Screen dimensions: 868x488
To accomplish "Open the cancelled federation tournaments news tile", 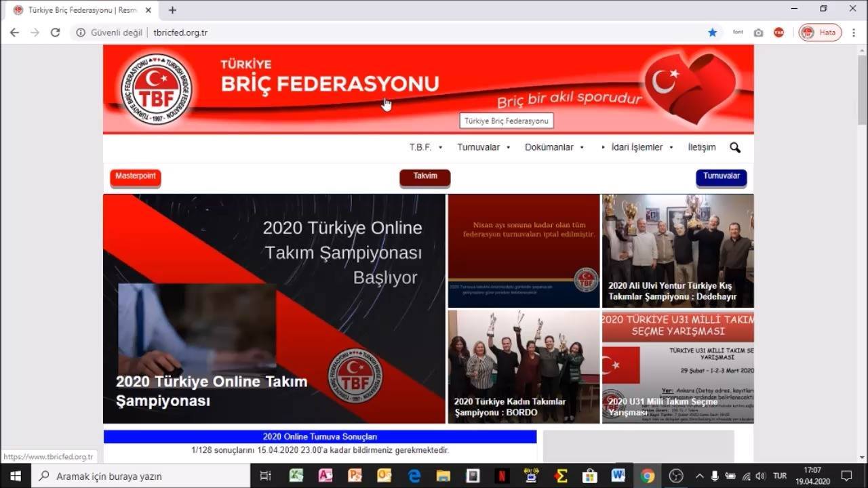I will 524,251.
